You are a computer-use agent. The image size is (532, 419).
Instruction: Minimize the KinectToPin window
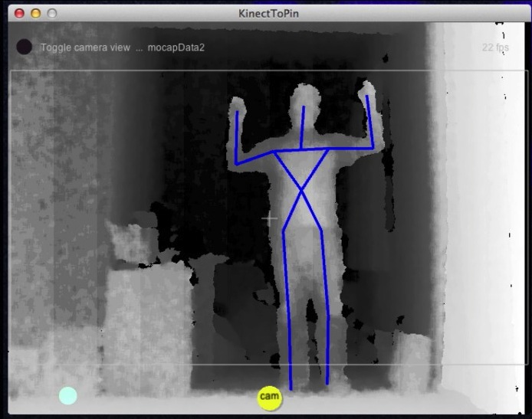(35, 13)
